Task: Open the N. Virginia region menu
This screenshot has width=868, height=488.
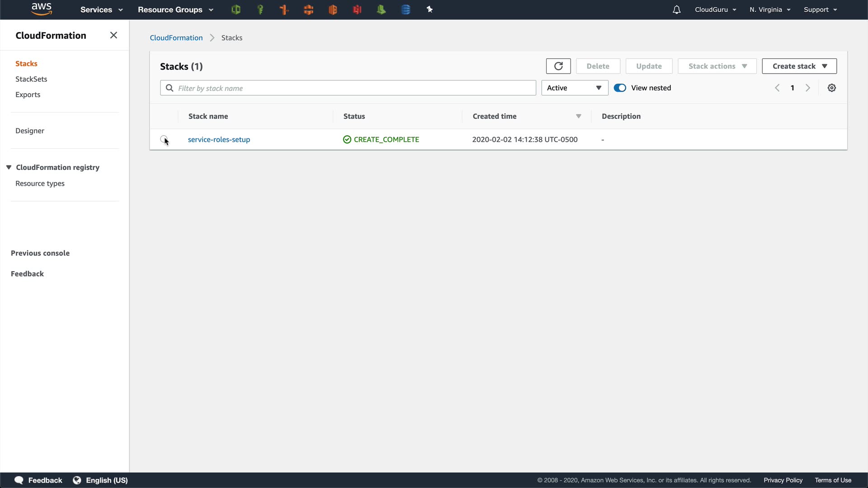Action: click(769, 9)
